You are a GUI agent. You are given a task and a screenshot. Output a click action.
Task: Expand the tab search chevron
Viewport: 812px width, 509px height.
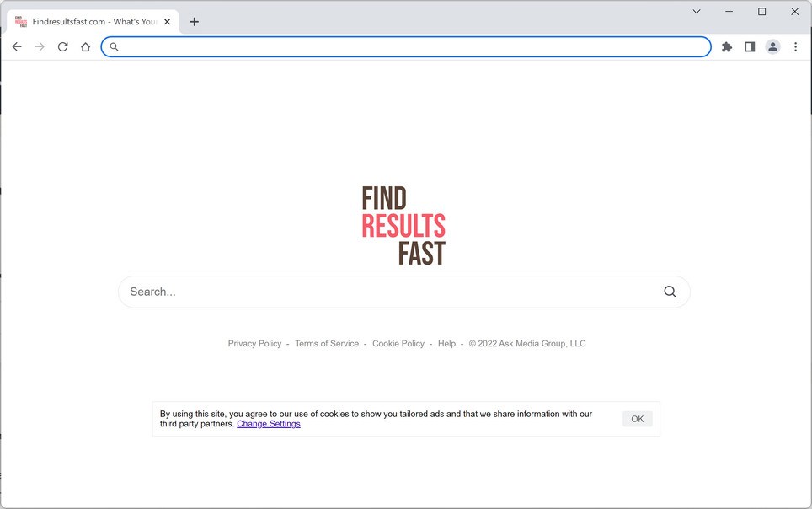coord(697,12)
